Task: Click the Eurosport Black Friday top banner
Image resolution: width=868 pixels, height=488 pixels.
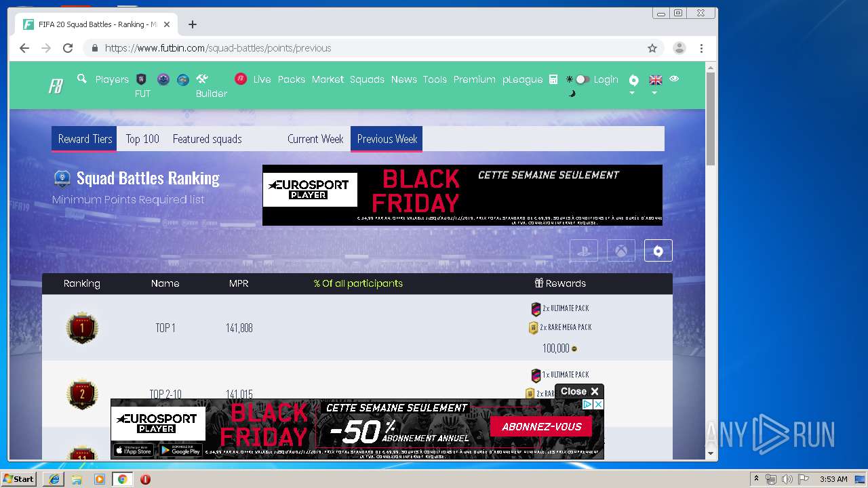Action: coord(462,195)
